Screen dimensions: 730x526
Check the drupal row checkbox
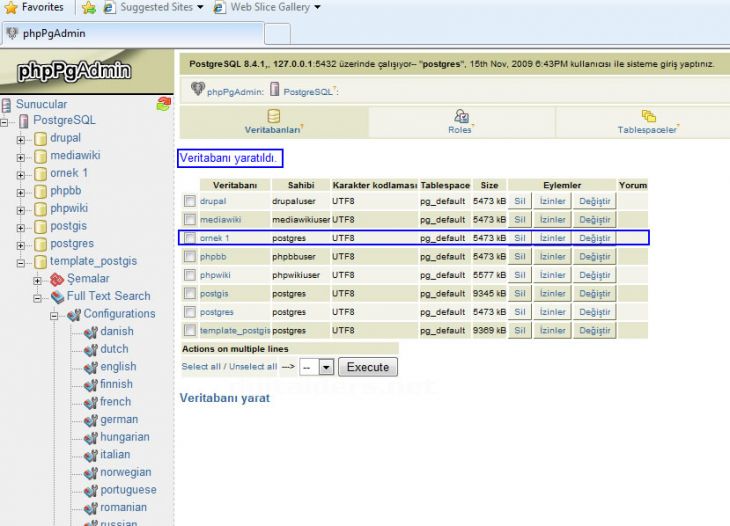[x=189, y=201]
